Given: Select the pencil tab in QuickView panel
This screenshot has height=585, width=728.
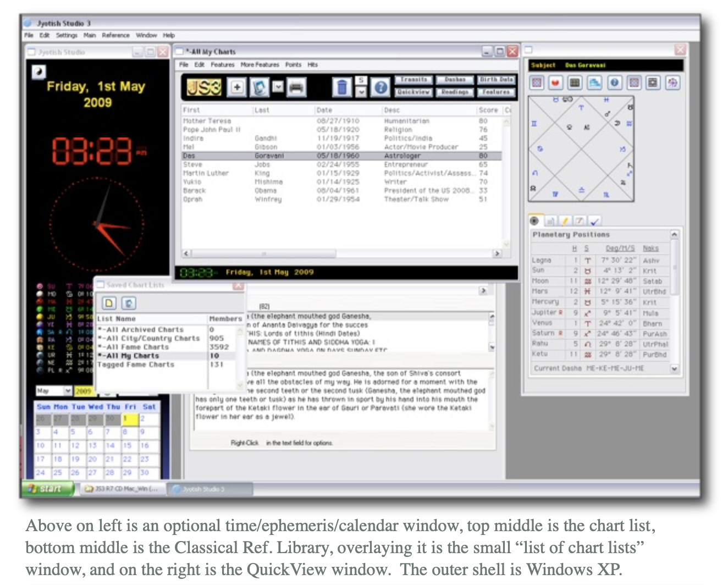Looking at the screenshot, I should (x=565, y=221).
